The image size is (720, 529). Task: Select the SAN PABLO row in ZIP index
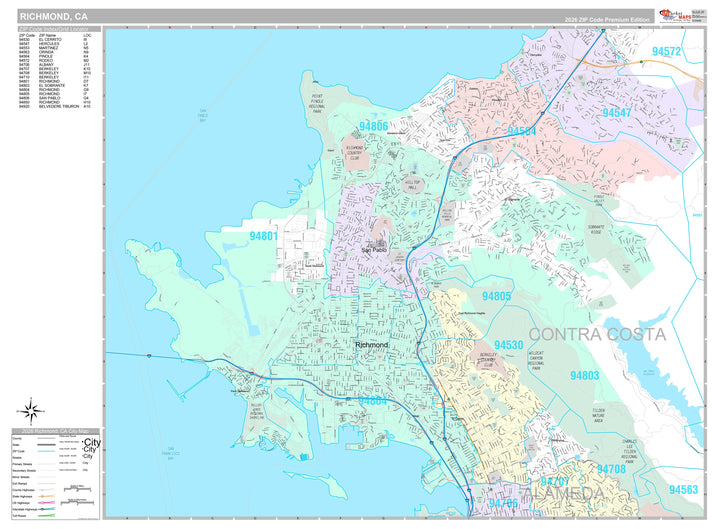coord(55,98)
